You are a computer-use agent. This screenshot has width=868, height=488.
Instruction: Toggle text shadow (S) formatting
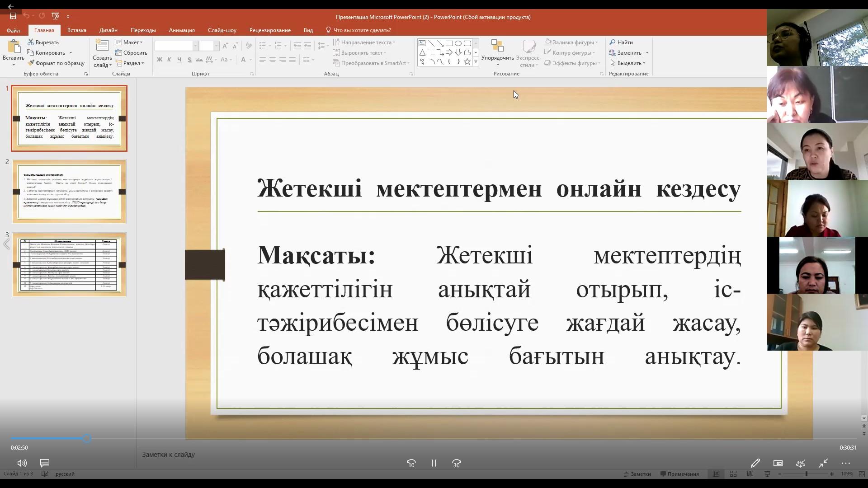(x=189, y=60)
